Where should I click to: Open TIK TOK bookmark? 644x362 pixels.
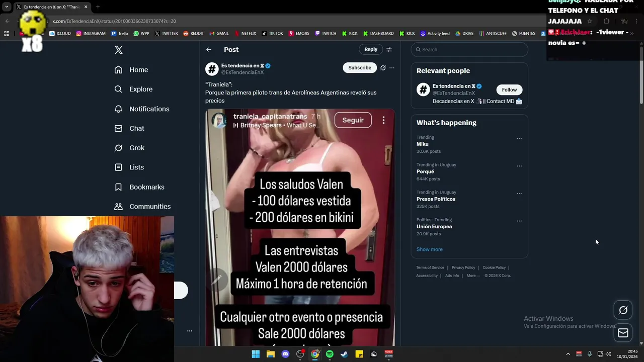(272, 34)
